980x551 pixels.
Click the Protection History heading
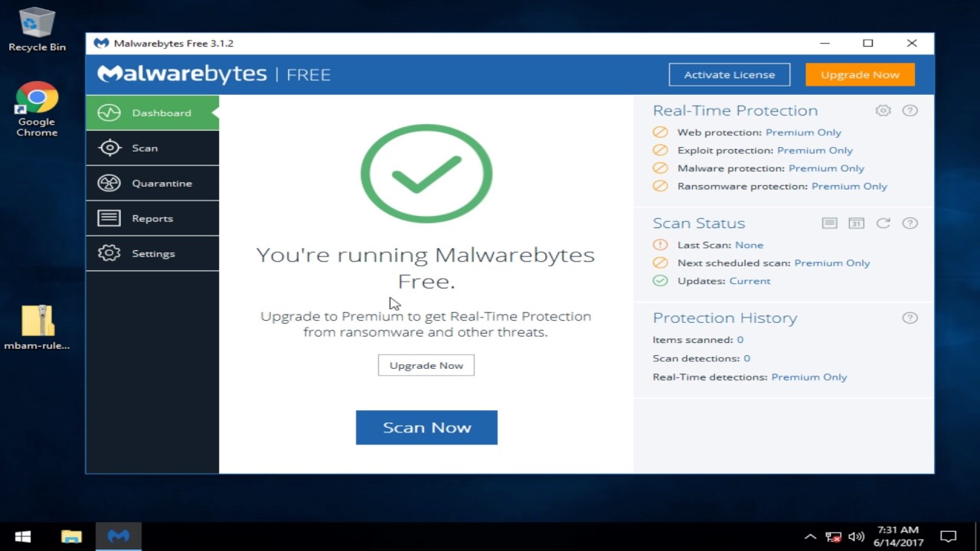coord(725,318)
